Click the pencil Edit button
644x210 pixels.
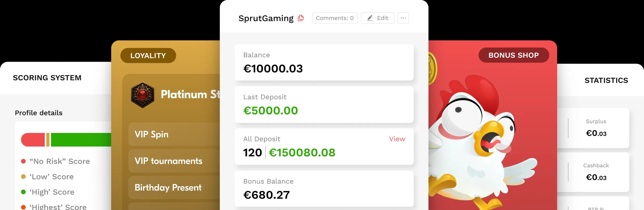[x=377, y=18]
